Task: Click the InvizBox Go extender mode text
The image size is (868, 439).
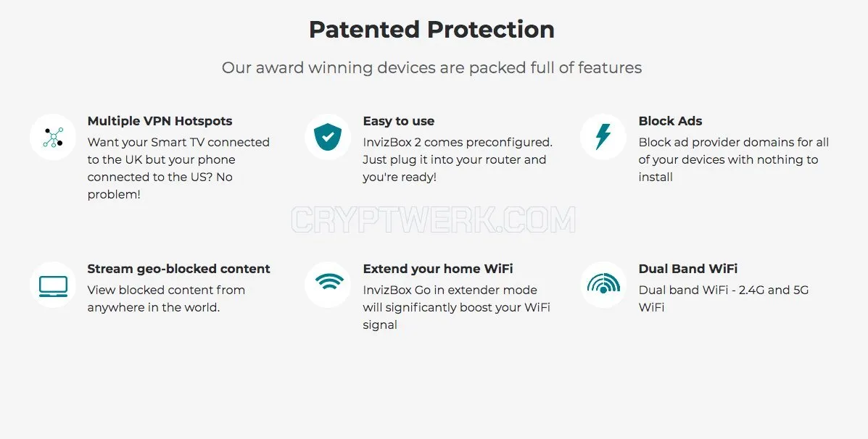Action: 457,307
